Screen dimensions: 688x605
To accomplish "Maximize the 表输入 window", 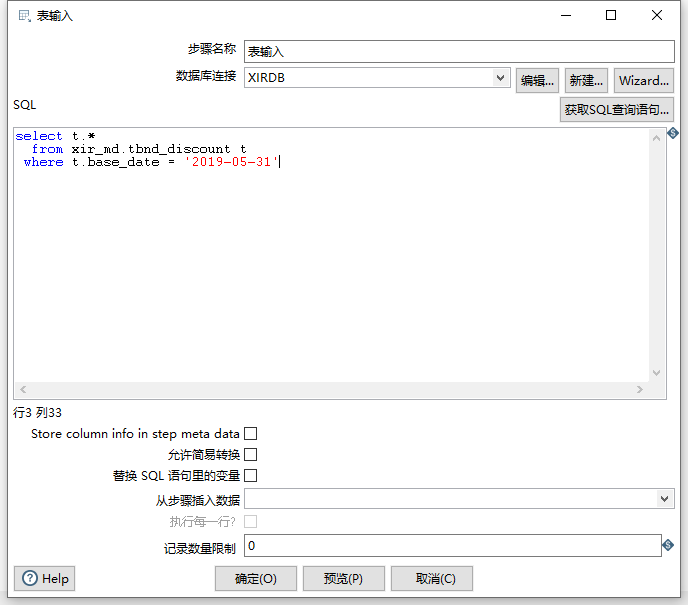I will click(x=611, y=15).
